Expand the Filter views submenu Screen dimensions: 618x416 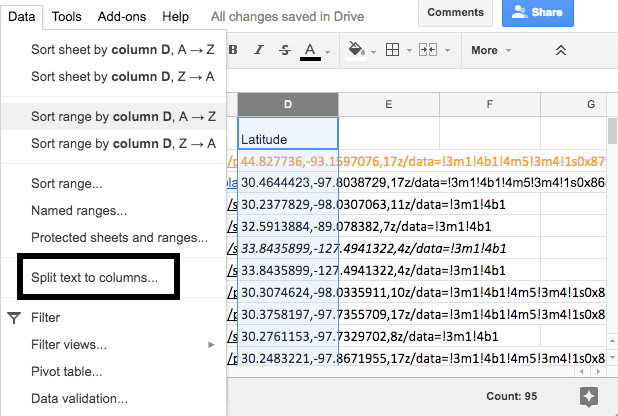tap(114, 345)
